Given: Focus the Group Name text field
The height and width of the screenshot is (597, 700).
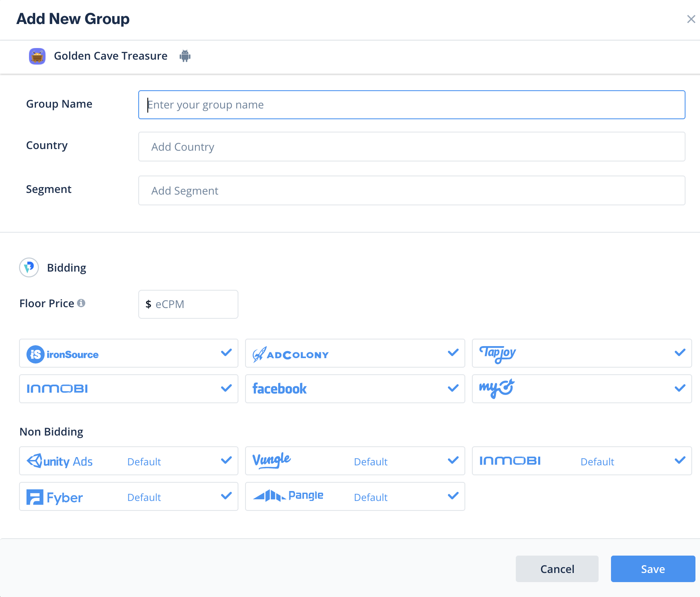Looking at the screenshot, I should click(411, 105).
